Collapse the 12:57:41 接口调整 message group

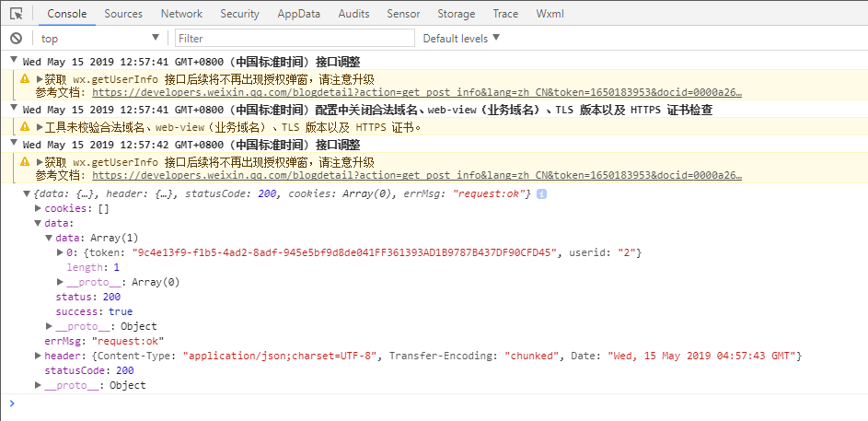point(14,61)
